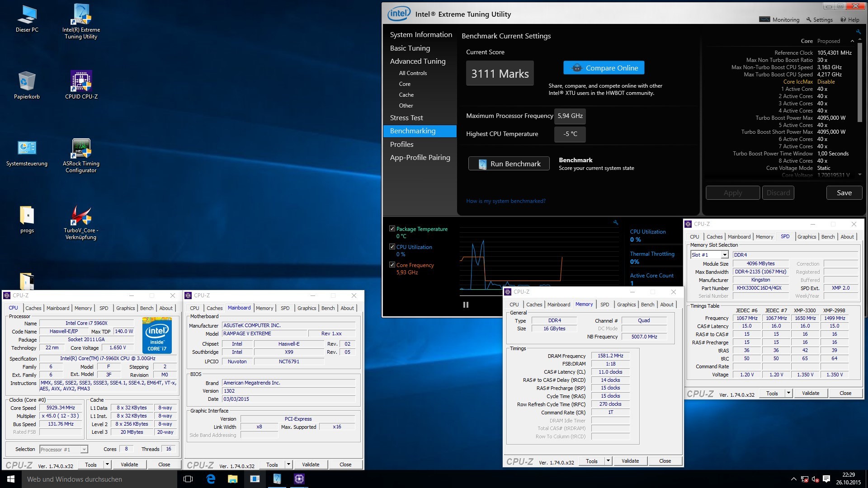
Task: Click the How is my system benchmarked link
Action: tap(505, 201)
